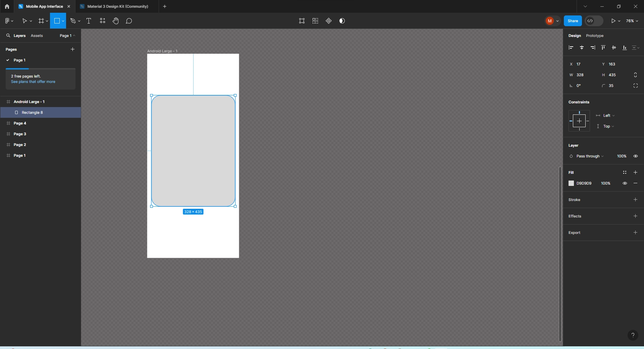Select the Add comment tool
The width and height of the screenshot is (644, 349).
click(129, 21)
